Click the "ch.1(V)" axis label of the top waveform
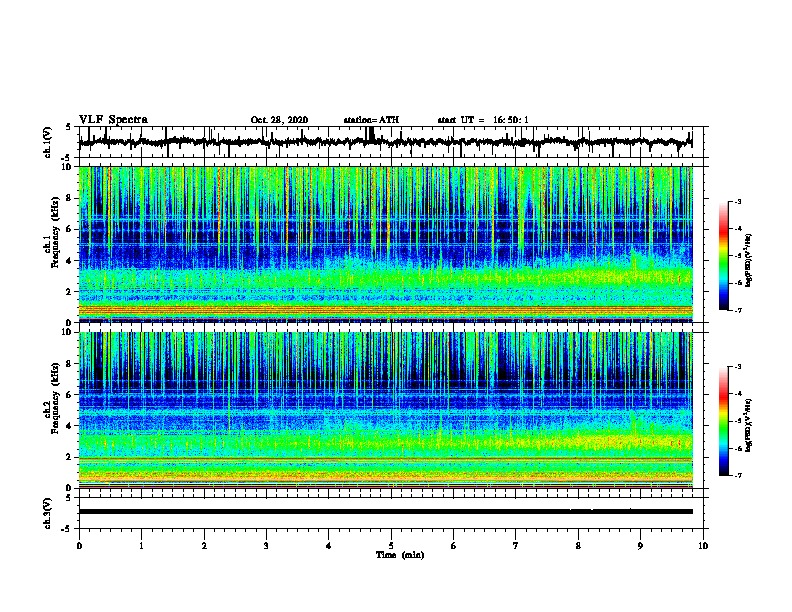The height and width of the screenshot is (612, 792). click(x=48, y=142)
